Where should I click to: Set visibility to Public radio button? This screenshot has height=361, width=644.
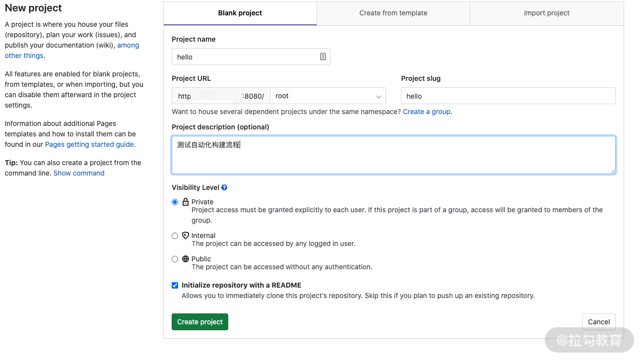[x=175, y=259]
